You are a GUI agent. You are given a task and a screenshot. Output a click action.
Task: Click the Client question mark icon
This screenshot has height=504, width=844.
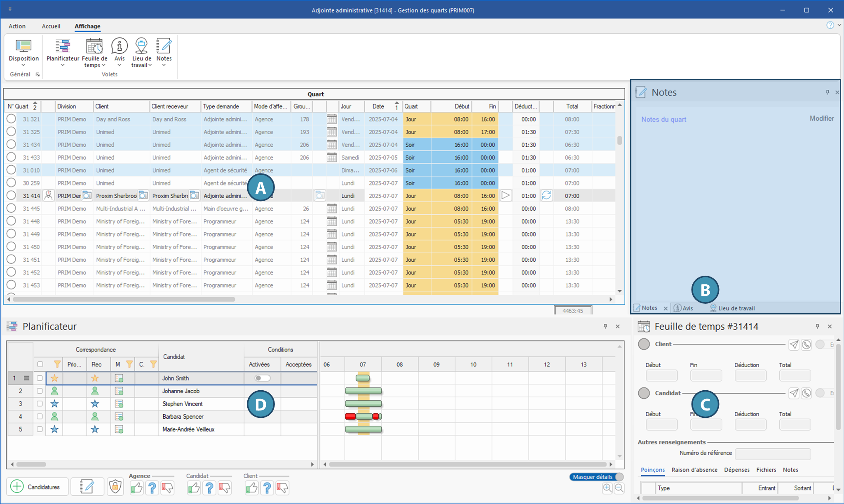[267, 488]
